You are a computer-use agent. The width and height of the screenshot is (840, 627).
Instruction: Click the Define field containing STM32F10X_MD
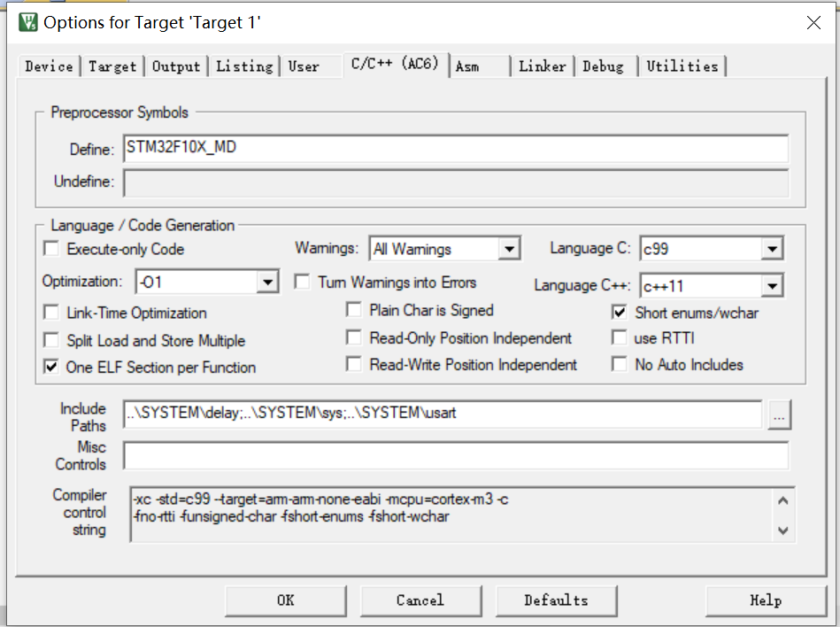[456, 149]
